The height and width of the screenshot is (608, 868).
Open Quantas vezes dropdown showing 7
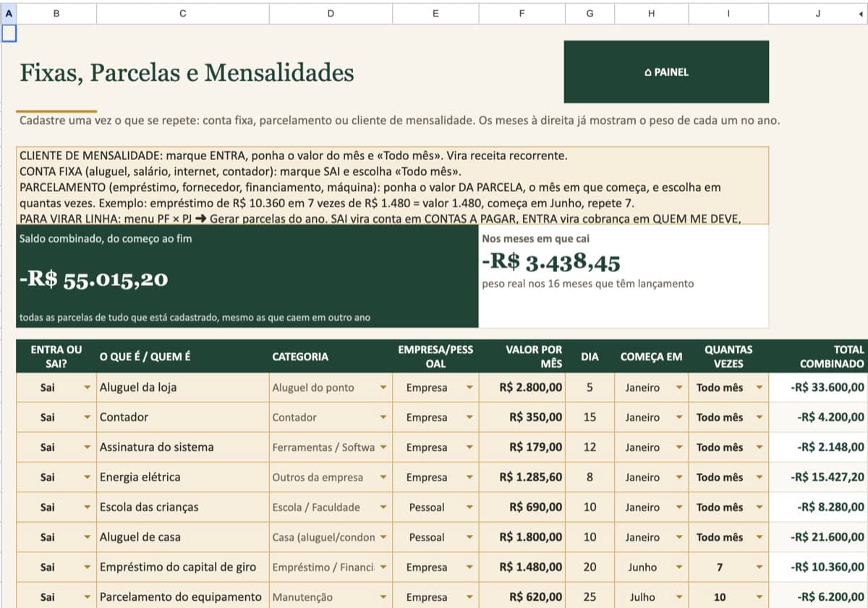(759, 567)
